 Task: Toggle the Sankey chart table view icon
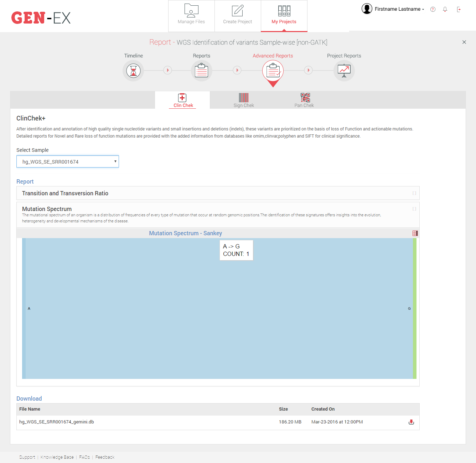click(415, 233)
